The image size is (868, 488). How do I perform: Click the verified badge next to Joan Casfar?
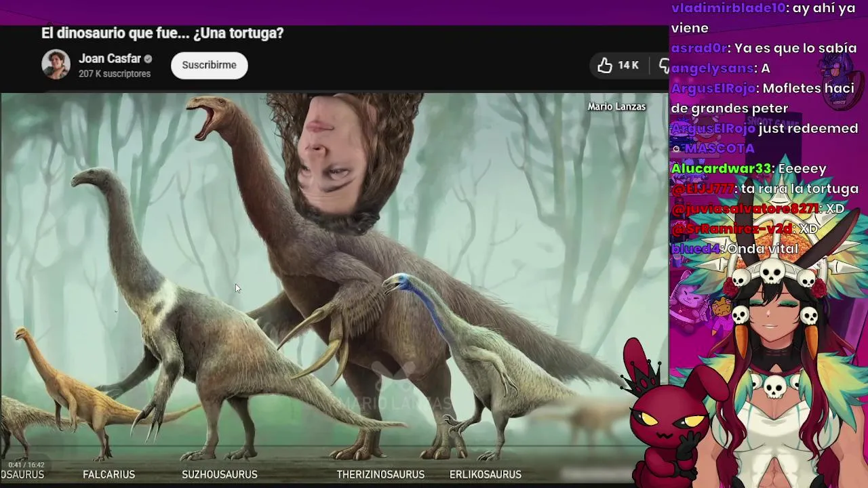click(x=148, y=59)
